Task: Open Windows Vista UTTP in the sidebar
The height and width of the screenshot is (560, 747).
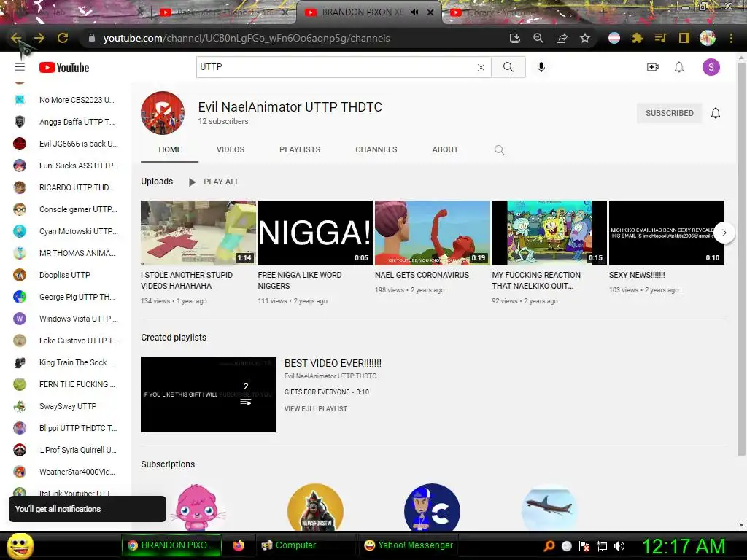Action: (x=66, y=319)
